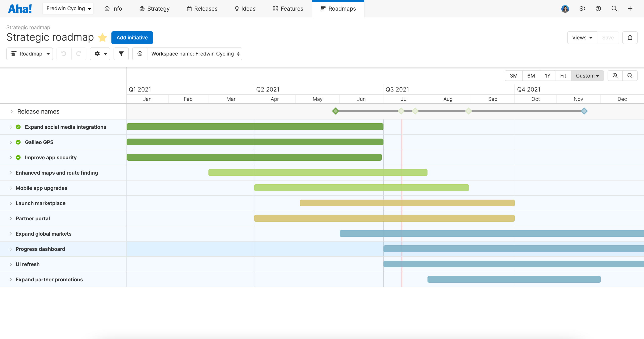
Task: Switch to the Features tab
Action: coord(287,8)
